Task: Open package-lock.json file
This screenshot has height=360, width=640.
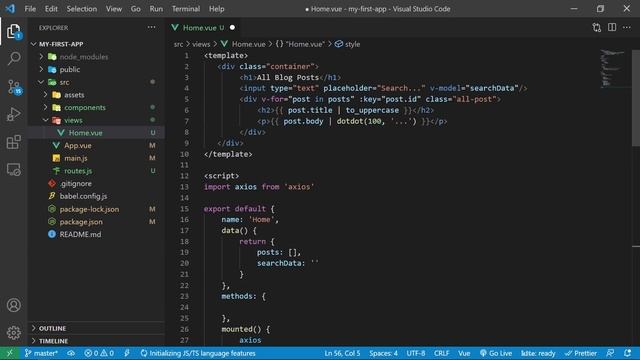Action: 96,209
